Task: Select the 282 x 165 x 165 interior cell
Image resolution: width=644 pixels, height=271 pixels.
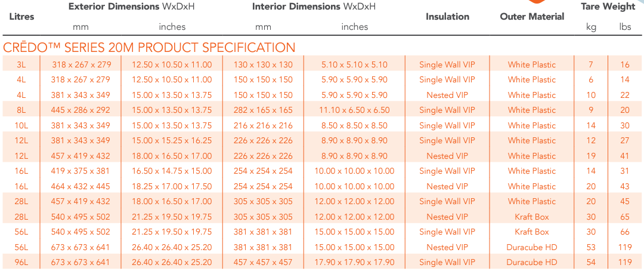Action: pos(263,110)
